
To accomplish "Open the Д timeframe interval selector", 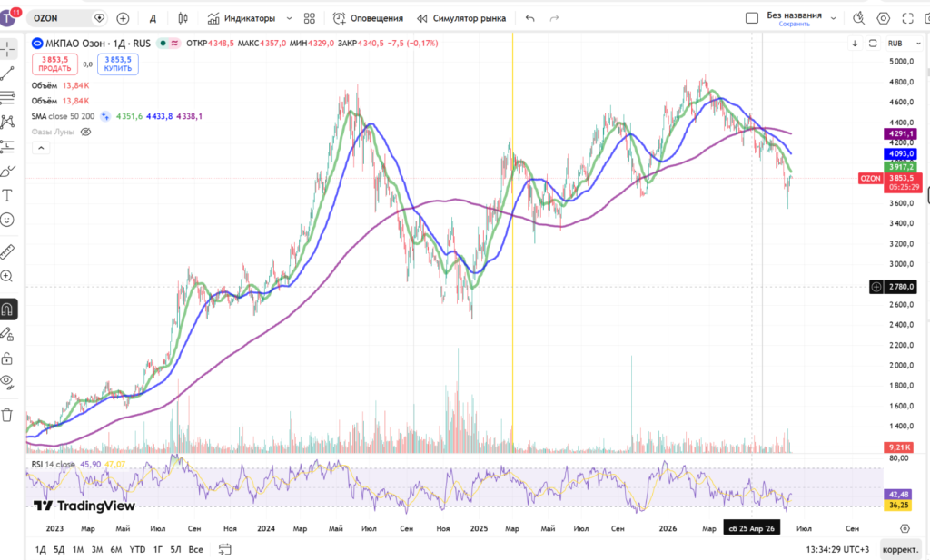I will 153,18.
